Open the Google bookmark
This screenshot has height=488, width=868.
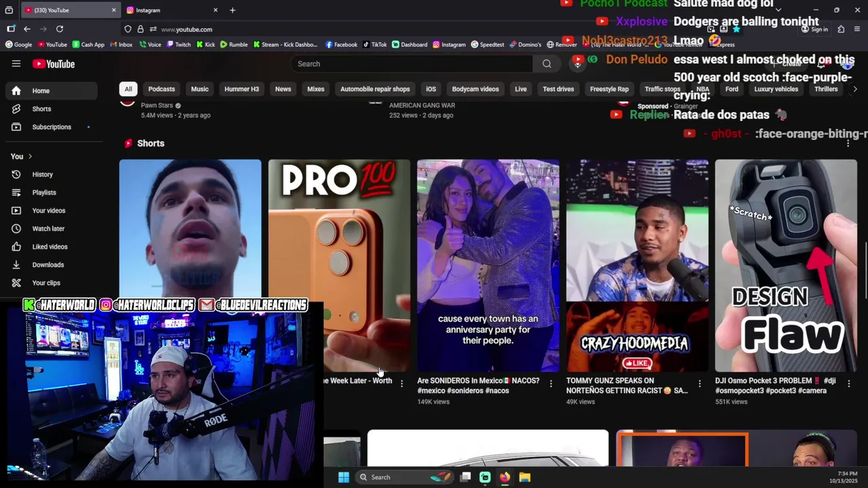click(18, 45)
